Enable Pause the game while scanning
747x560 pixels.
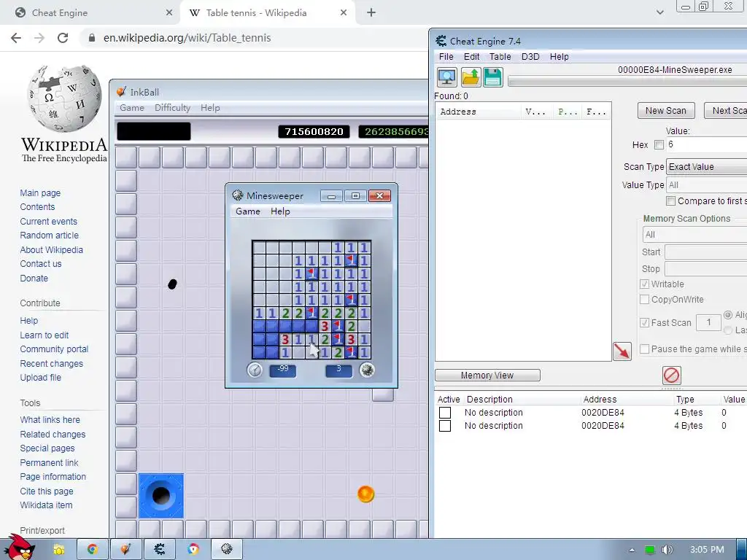tap(645, 349)
